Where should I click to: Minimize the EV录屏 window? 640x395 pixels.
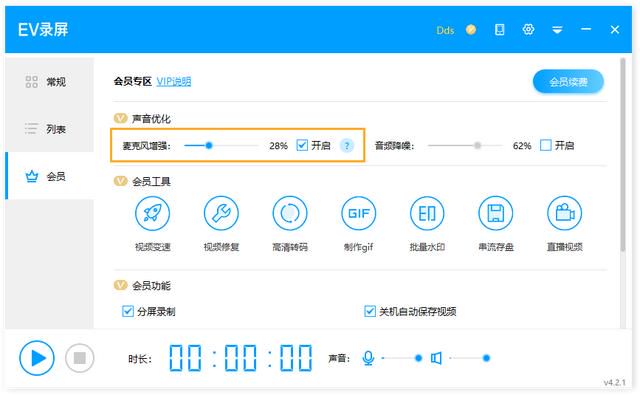click(x=586, y=29)
